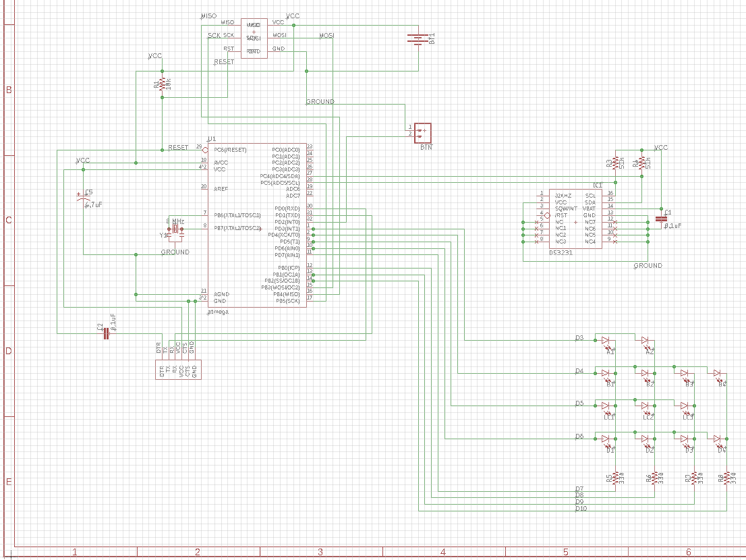Screen dimensions: 746x560
Task: Click the PD7(AIN1) pin label
Action: [x=287, y=255]
